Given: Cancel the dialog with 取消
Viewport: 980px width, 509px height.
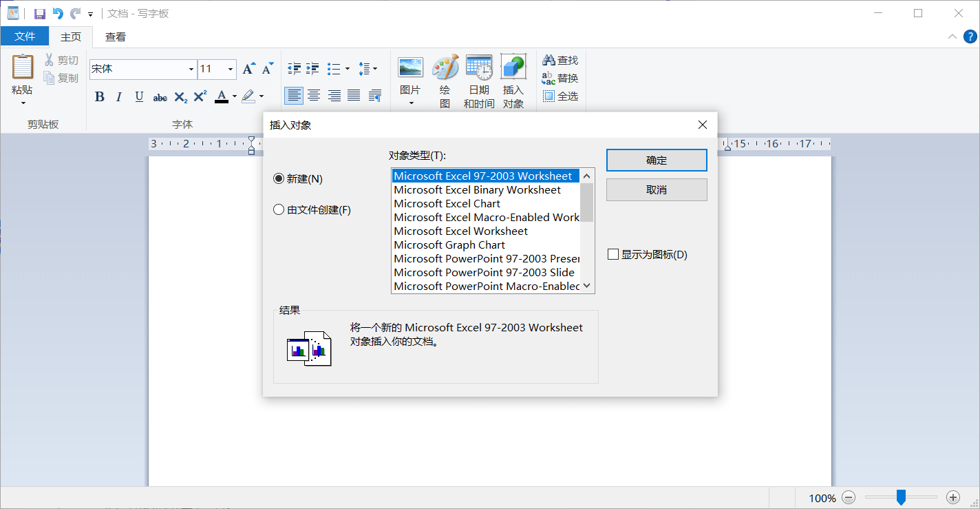Looking at the screenshot, I should [x=657, y=190].
